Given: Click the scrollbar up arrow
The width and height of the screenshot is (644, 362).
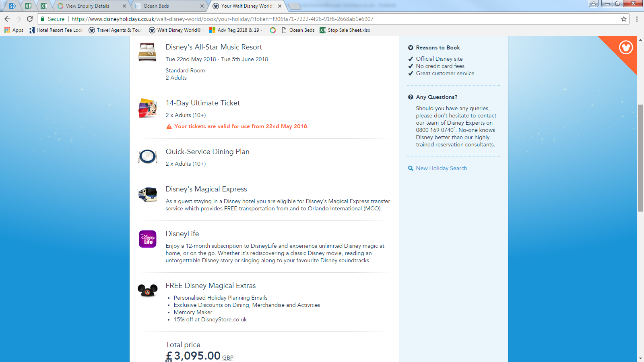Looking at the screenshot, I should click(640, 39).
